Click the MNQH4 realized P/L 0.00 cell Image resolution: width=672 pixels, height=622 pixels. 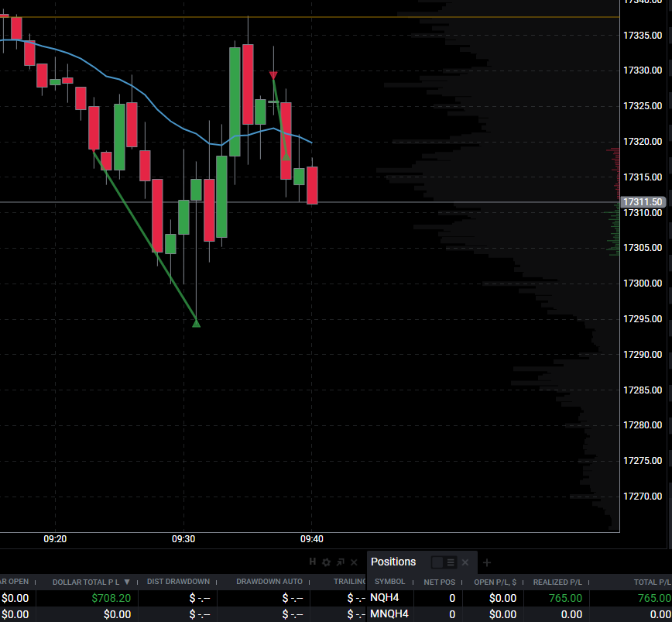click(x=571, y=614)
